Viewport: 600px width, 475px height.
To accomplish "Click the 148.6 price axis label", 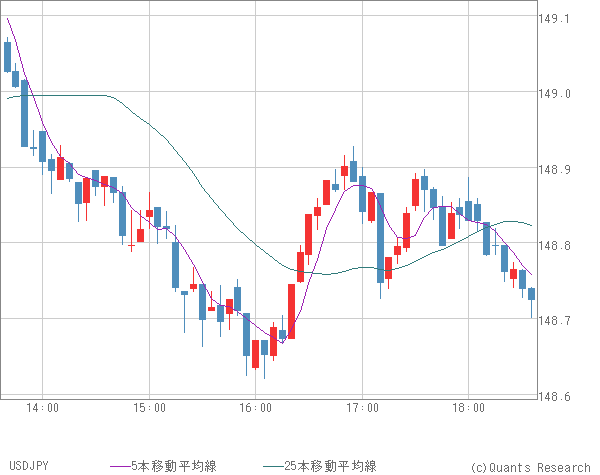I will click(x=554, y=396).
